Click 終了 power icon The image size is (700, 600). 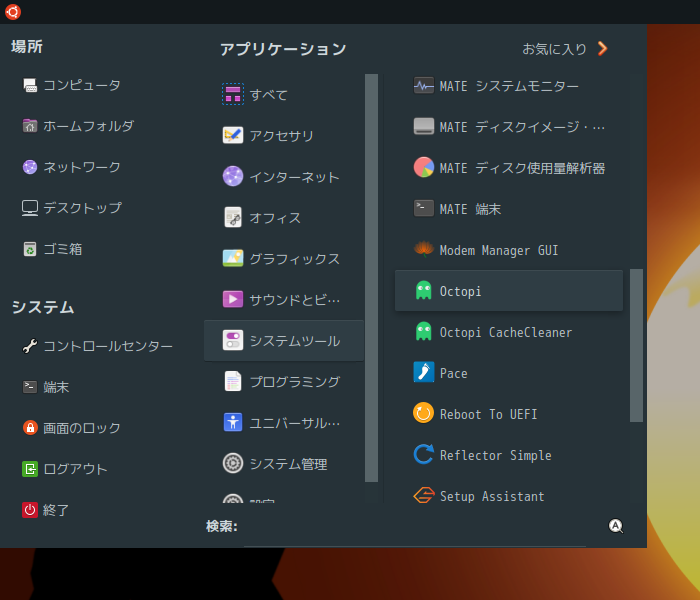coord(30,510)
